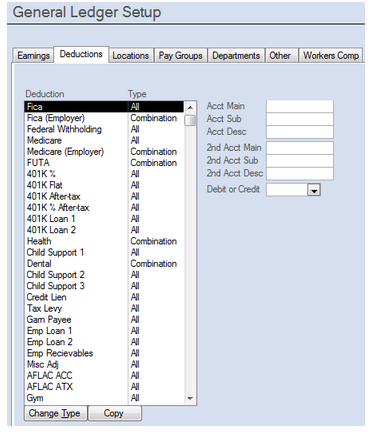Select the AFLAC ATX row
The width and height of the screenshot is (370, 432).
(104, 387)
